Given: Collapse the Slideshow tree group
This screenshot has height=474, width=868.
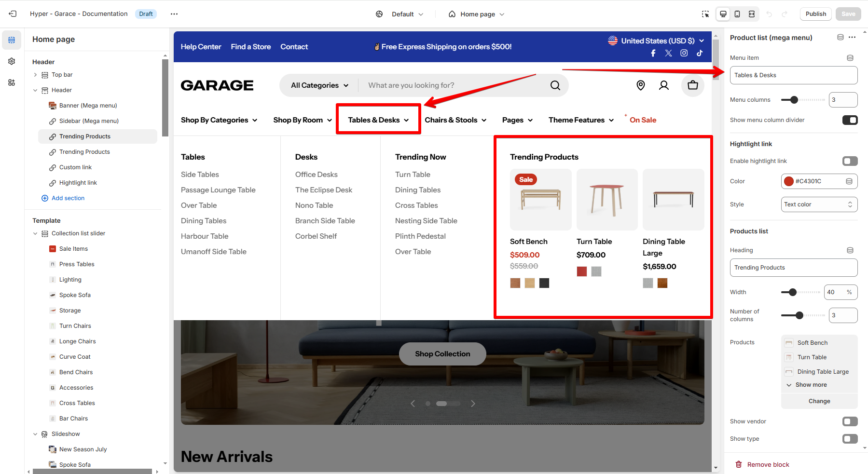Looking at the screenshot, I should [35, 434].
